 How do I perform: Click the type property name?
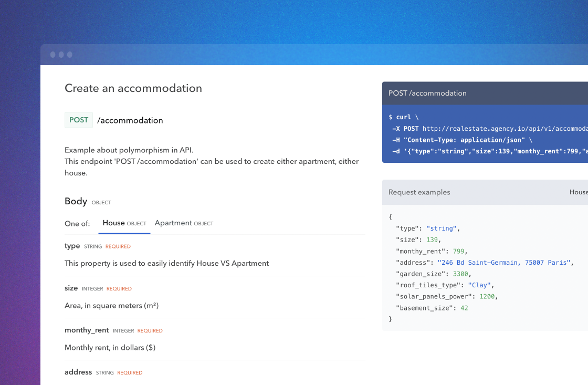[x=72, y=246]
